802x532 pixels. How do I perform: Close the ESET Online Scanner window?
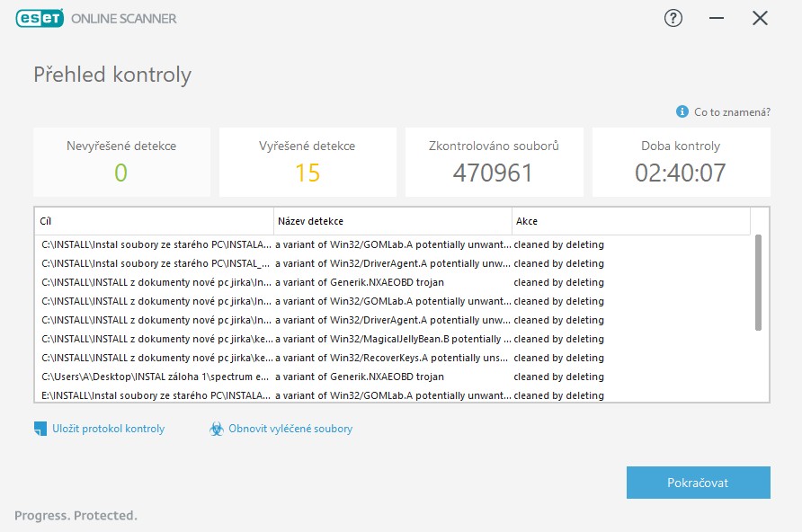pos(760,18)
